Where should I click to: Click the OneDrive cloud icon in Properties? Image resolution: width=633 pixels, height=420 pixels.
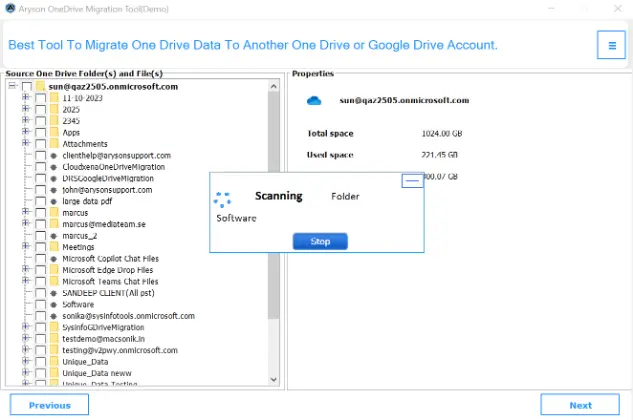[x=314, y=101]
